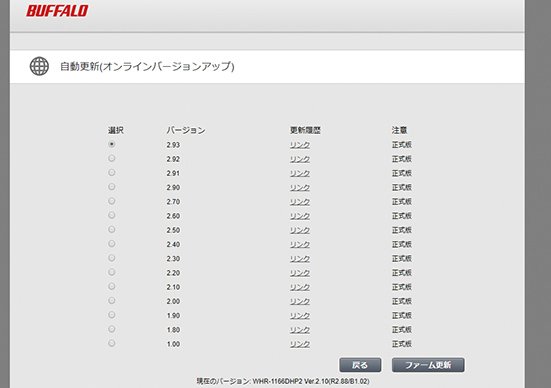The image size is (551, 388).
Task: Select the version 2.92 radio button
Action: 112,159
